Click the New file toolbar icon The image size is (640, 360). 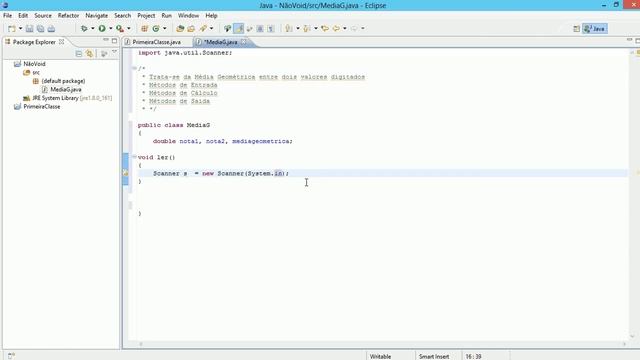12,29
